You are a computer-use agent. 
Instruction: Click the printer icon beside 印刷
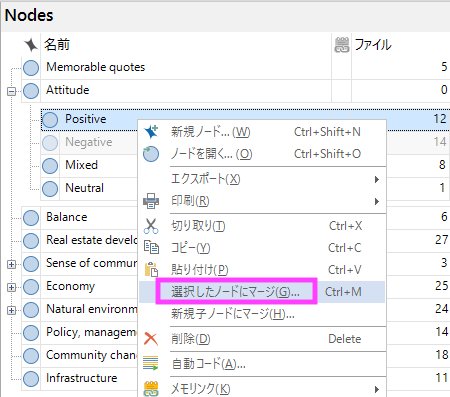click(151, 201)
